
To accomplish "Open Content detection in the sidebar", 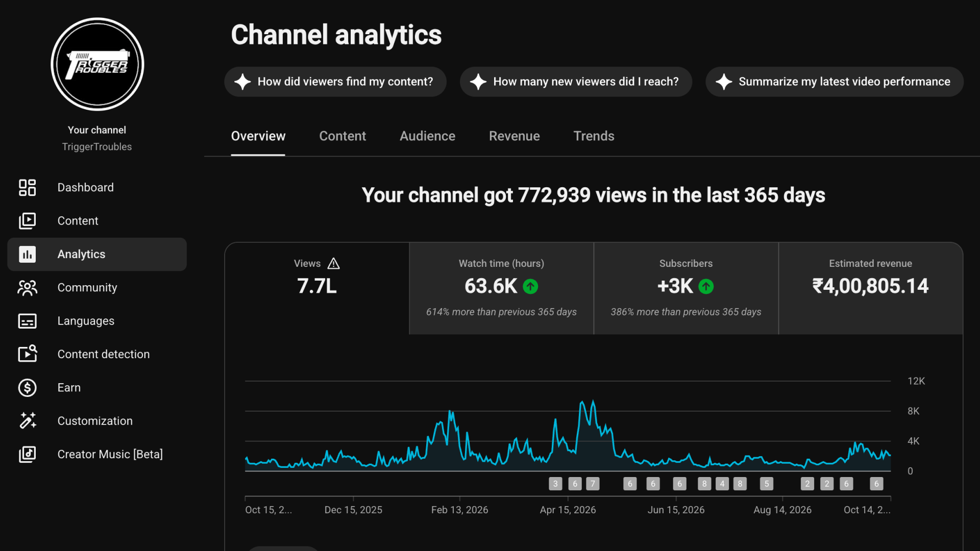I will (97, 354).
